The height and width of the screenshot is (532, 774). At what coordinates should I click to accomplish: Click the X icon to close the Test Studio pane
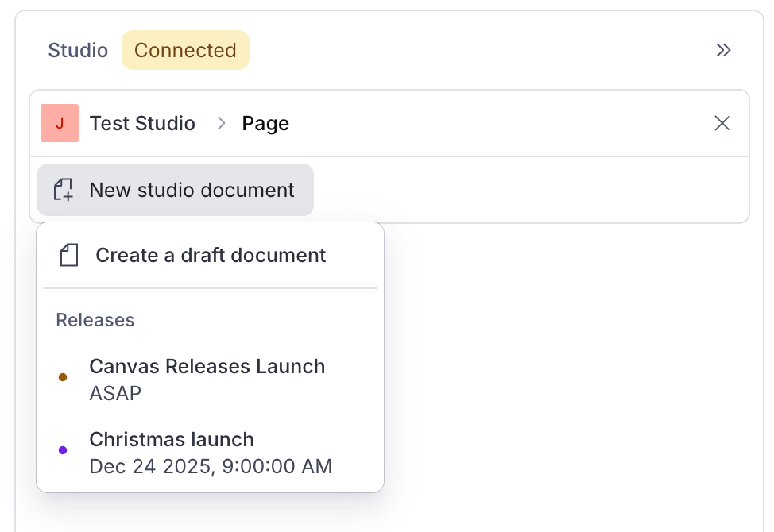click(722, 123)
